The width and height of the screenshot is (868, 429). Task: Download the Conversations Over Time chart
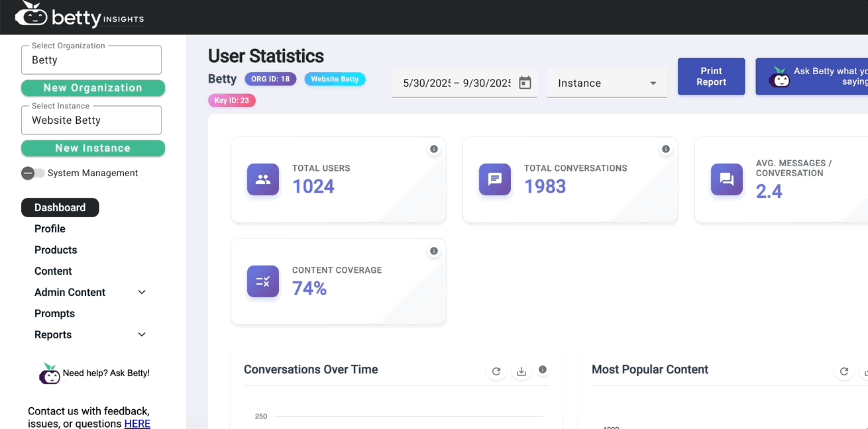point(521,371)
